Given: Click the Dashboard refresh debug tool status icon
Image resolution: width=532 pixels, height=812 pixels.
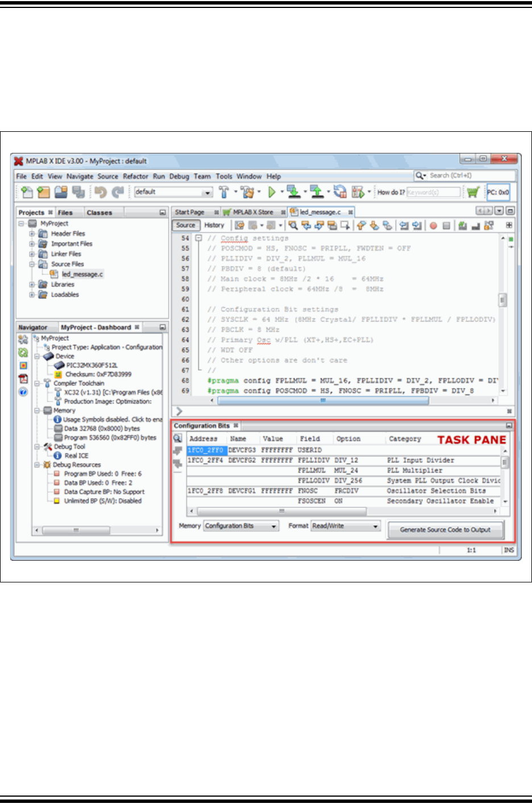Looking at the screenshot, I should [23, 353].
